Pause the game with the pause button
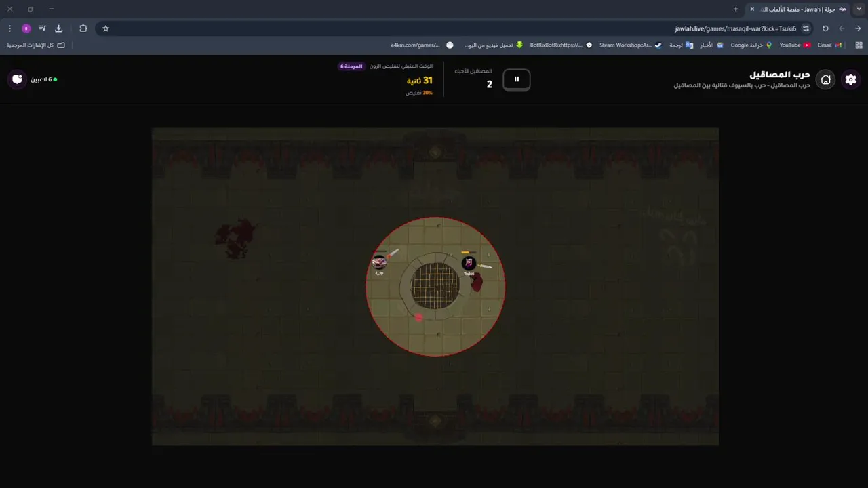Viewport: 868px width, 488px height. [x=517, y=79]
